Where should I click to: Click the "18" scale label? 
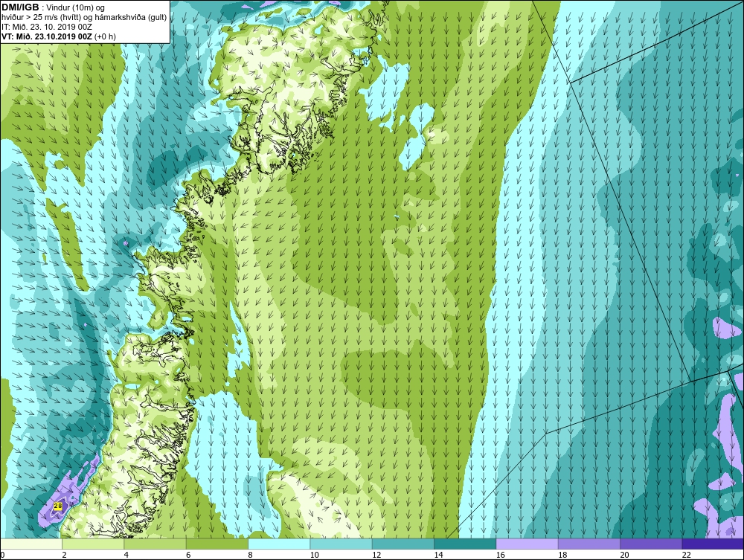coord(562,555)
